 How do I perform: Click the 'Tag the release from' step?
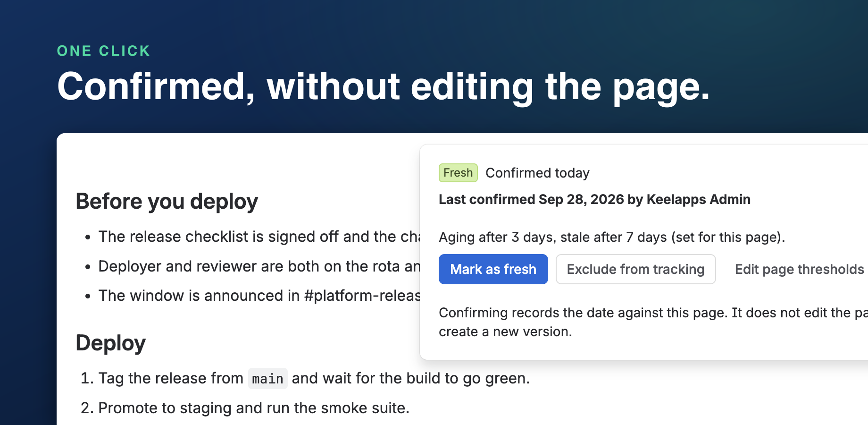point(314,379)
